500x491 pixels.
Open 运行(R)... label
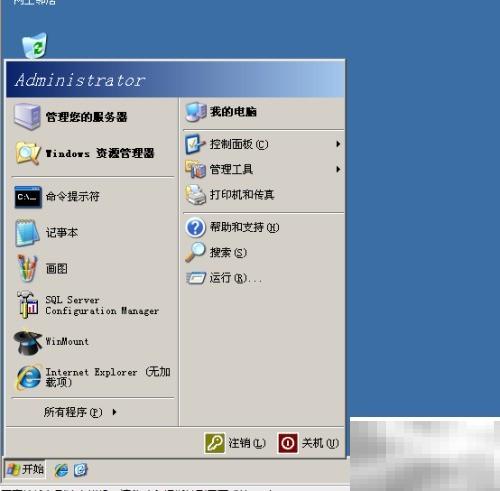coord(235,278)
